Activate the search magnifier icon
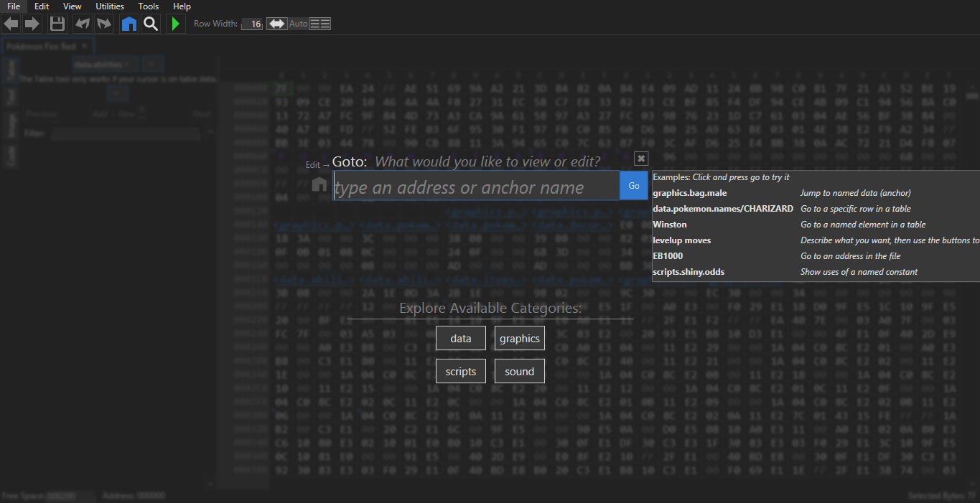This screenshot has height=503, width=980. coord(150,23)
